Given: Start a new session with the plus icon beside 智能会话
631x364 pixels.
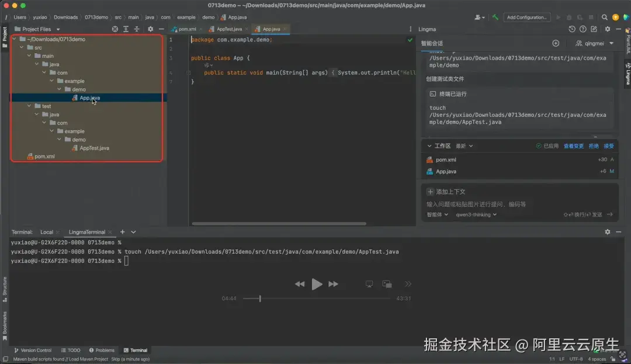Looking at the screenshot, I should tap(556, 43).
